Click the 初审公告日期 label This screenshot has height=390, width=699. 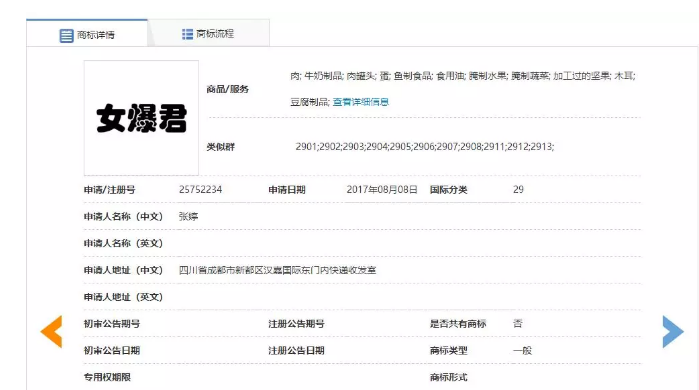click(112, 351)
